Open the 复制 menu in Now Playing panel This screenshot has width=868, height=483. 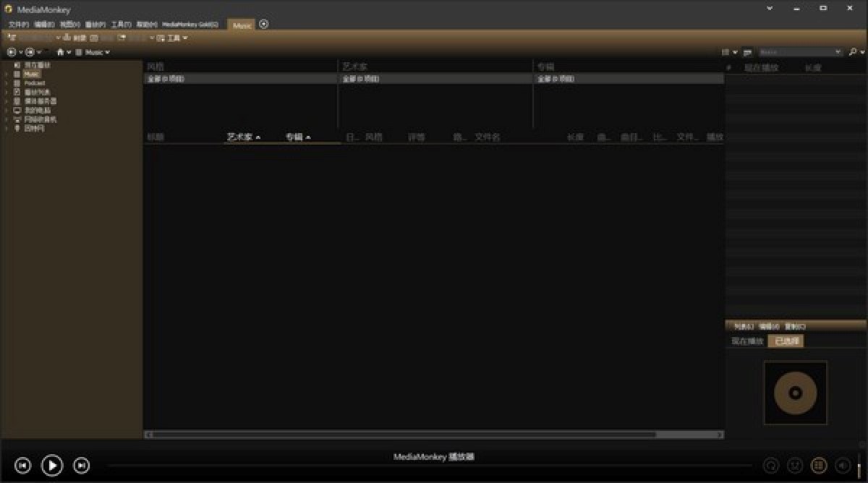[795, 326]
